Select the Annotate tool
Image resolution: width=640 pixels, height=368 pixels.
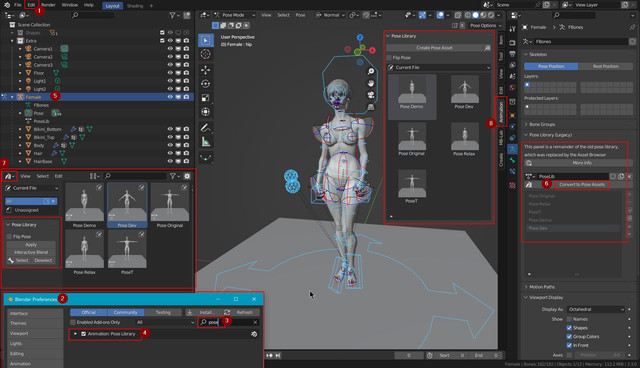pyautogui.click(x=206, y=128)
